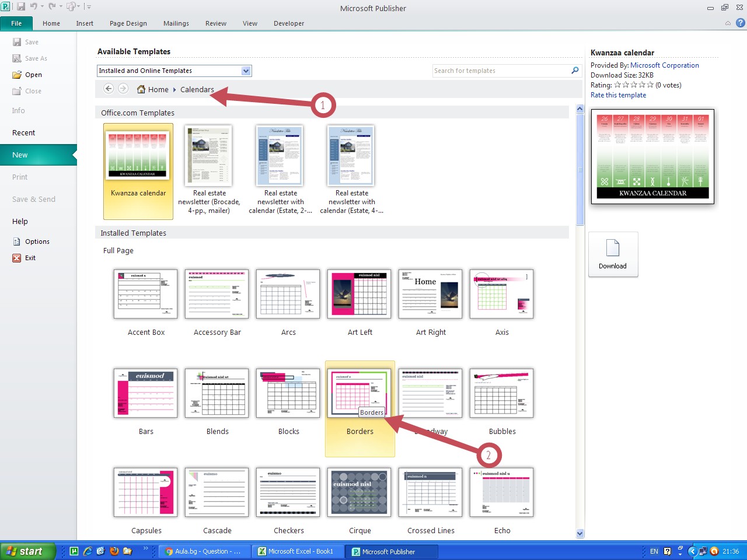The height and width of the screenshot is (560, 747).
Task: Click the Exit icon in sidebar
Action: tap(17, 258)
